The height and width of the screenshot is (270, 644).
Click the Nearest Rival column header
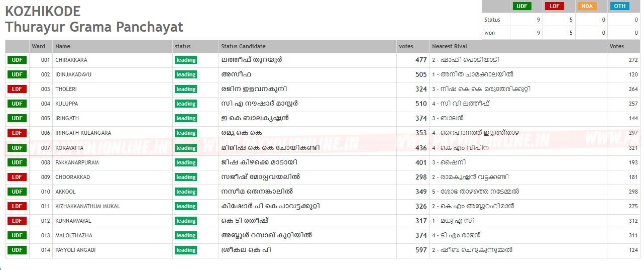pos(449,46)
